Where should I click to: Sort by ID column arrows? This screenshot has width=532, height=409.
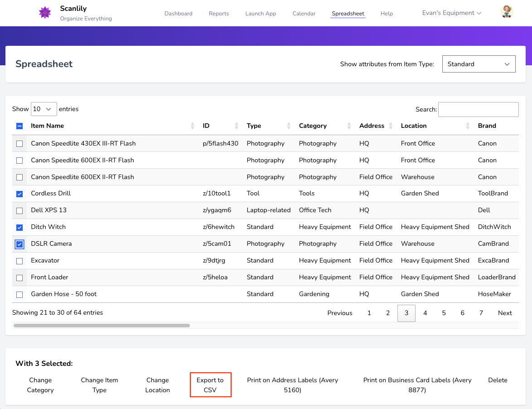(236, 126)
